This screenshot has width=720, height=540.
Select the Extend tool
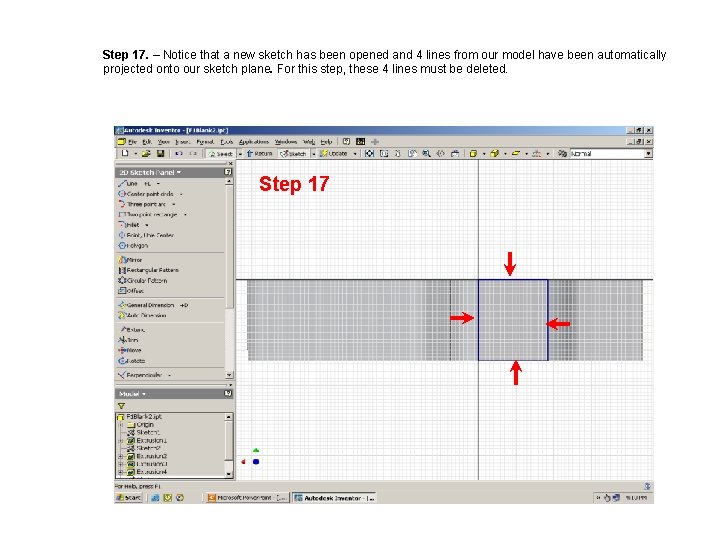coord(132,330)
